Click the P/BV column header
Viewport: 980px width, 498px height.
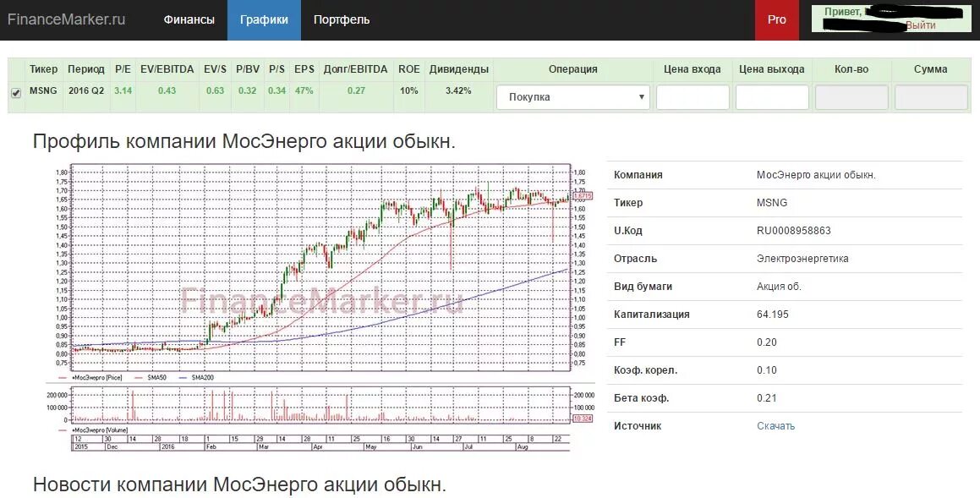coord(248,68)
